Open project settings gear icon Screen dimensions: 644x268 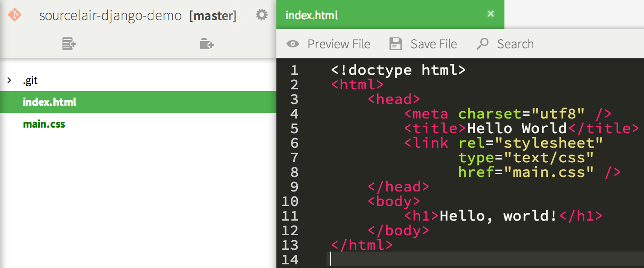click(261, 15)
